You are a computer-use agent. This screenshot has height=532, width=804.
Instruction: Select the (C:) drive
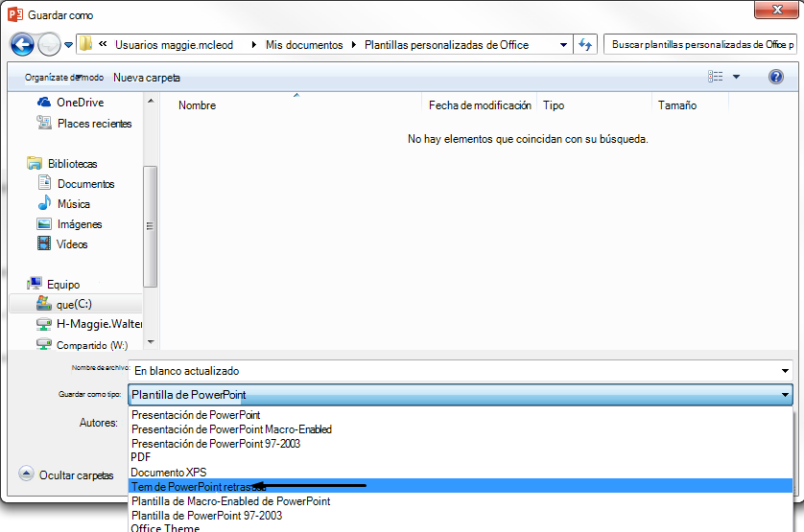click(64, 304)
